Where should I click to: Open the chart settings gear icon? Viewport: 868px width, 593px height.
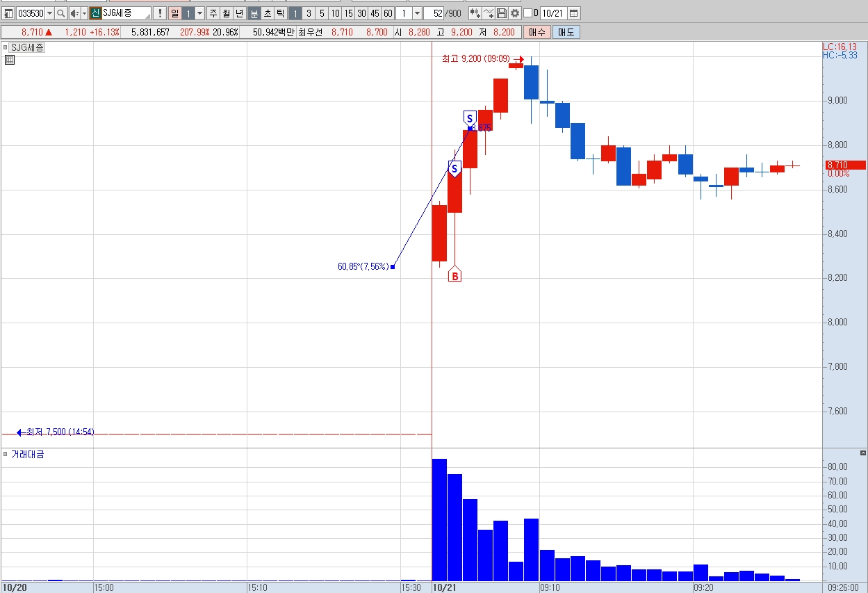pos(514,13)
